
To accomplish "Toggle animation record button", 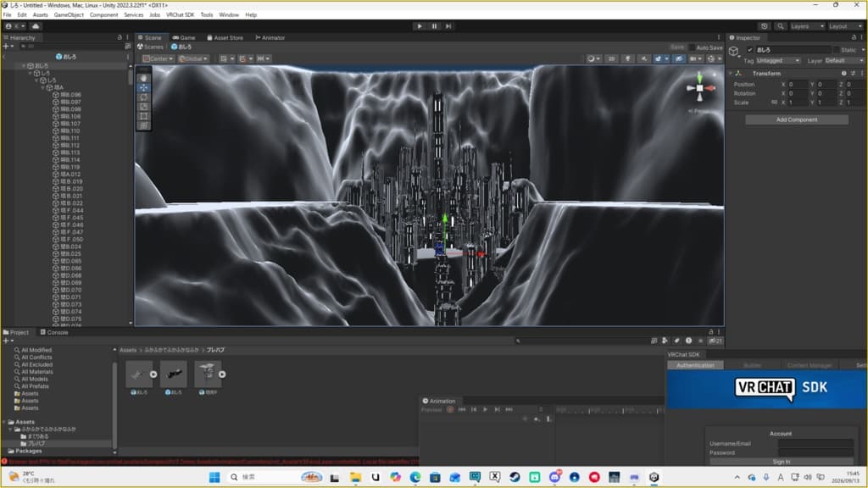I will click(x=450, y=409).
